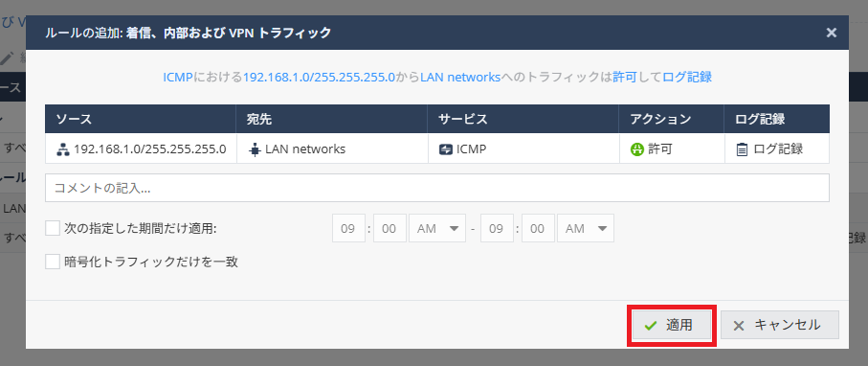Image resolution: width=868 pixels, height=366 pixels.
Task: Click the green 許可 action icon
Action: click(x=637, y=149)
